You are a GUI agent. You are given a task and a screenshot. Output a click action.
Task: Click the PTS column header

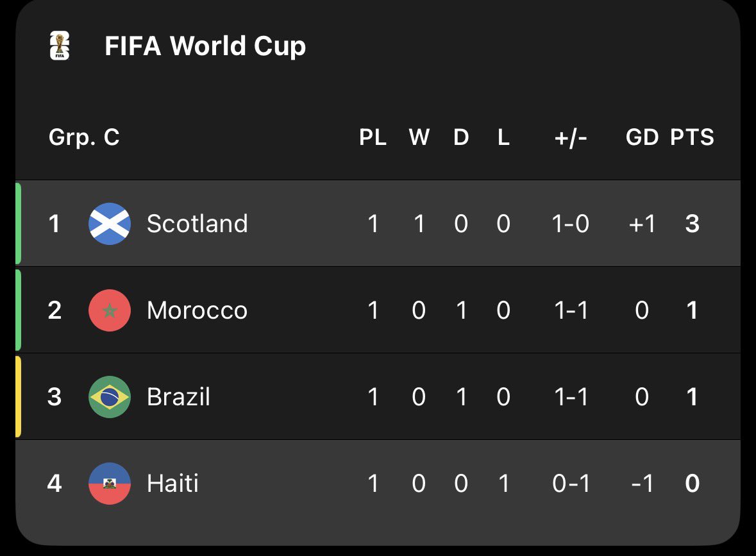tap(692, 137)
